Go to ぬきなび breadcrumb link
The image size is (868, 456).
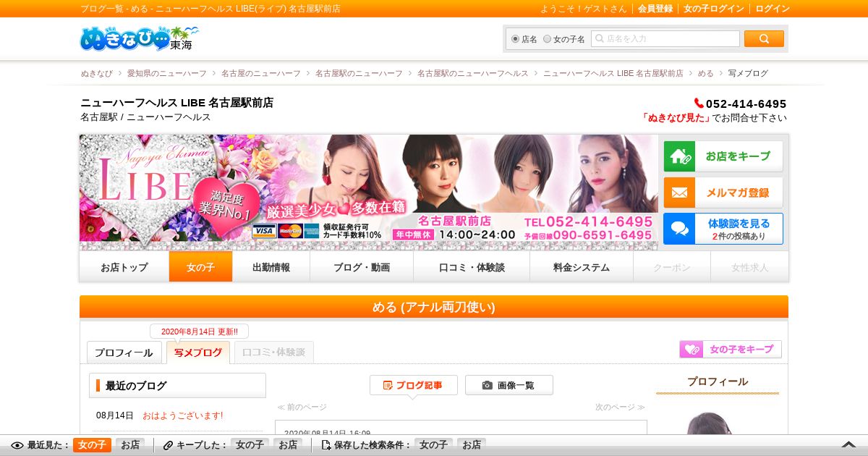(97, 73)
